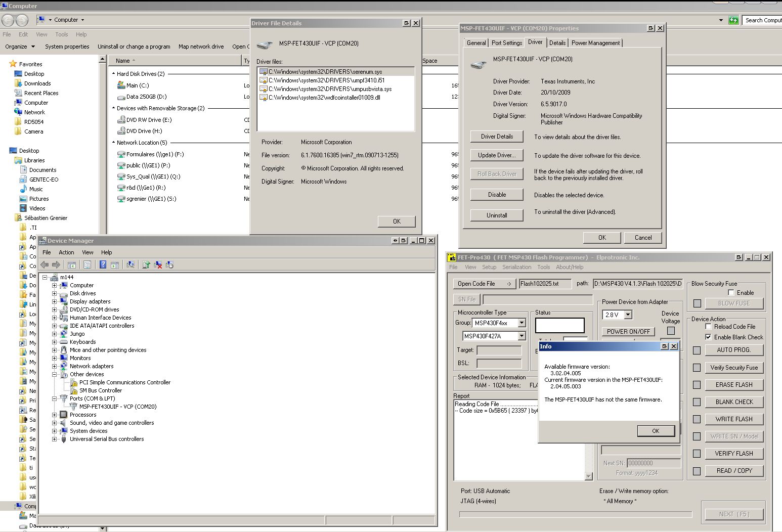Click Music library icon in sidebar
Screen dimensions: 782x532
tap(23, 189)
